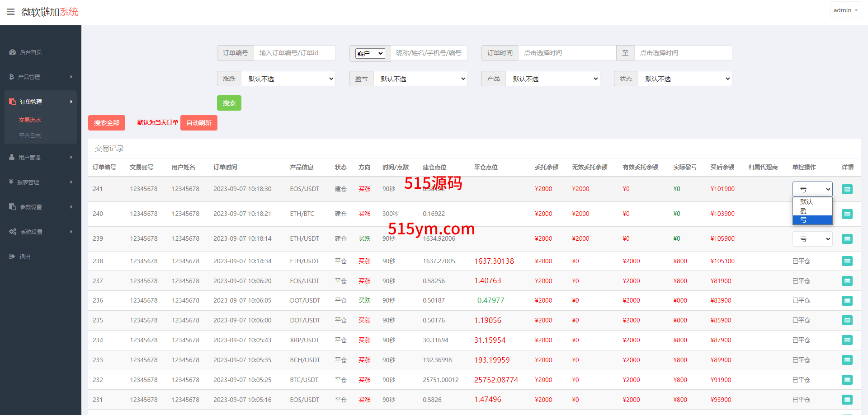Open 交易流水 submenu item
Viewport: 868px width, 415px height.
tap(30, 120)
